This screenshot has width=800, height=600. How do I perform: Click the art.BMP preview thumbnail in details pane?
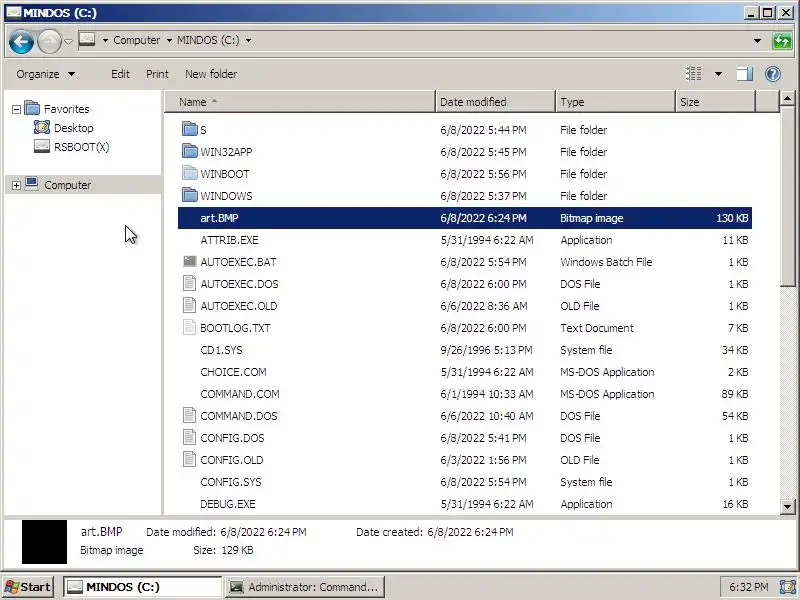pyautogui.click(x=44, y=541)
